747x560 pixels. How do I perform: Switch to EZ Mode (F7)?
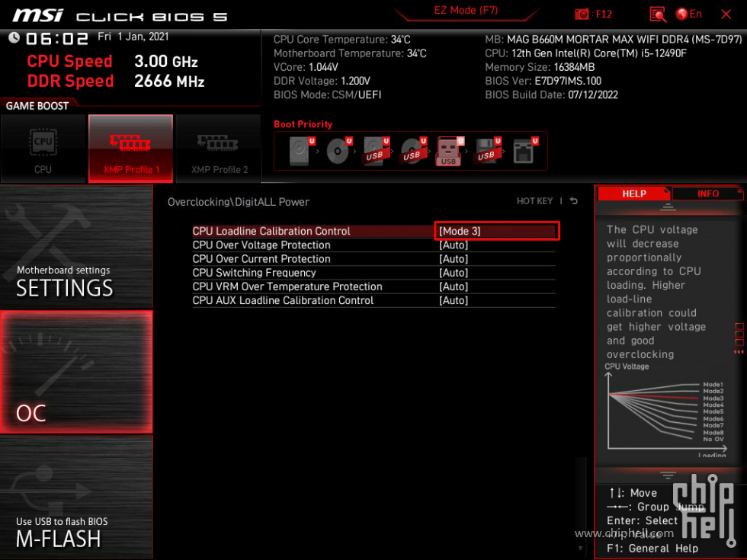(466, 11)
